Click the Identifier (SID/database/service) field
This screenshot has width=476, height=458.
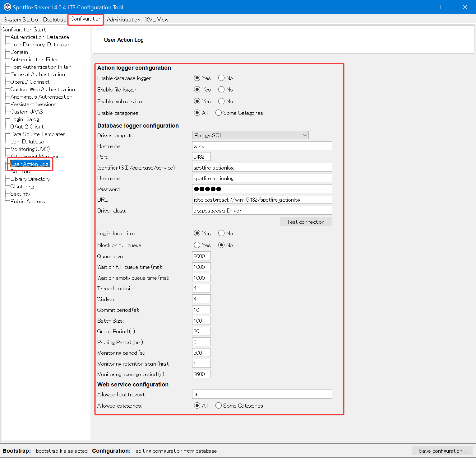click(262, 167)
